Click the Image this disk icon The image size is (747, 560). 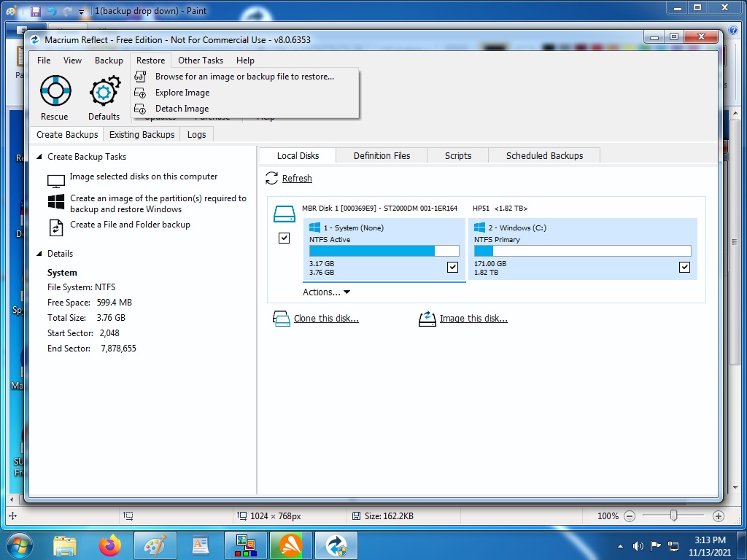pos(427,319)
